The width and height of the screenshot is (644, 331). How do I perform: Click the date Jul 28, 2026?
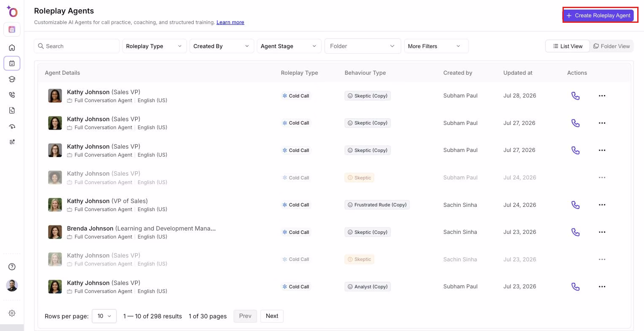(x=520, y=96)
